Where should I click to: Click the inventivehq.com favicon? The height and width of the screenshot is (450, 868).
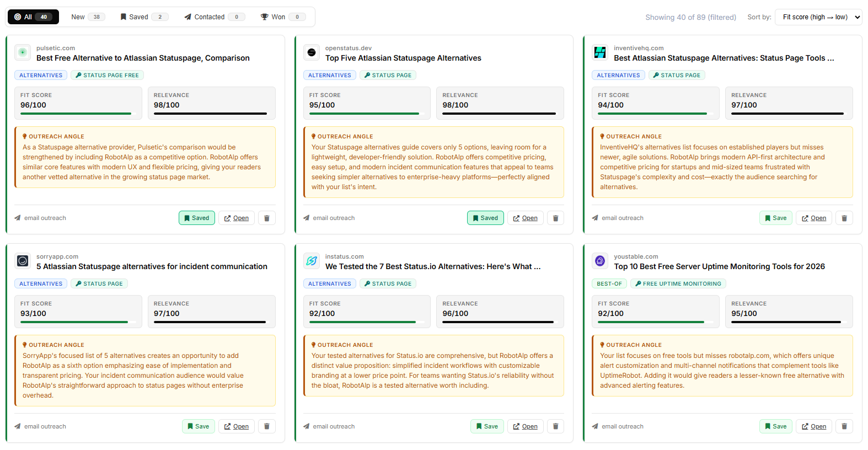(x=600, y=52)
